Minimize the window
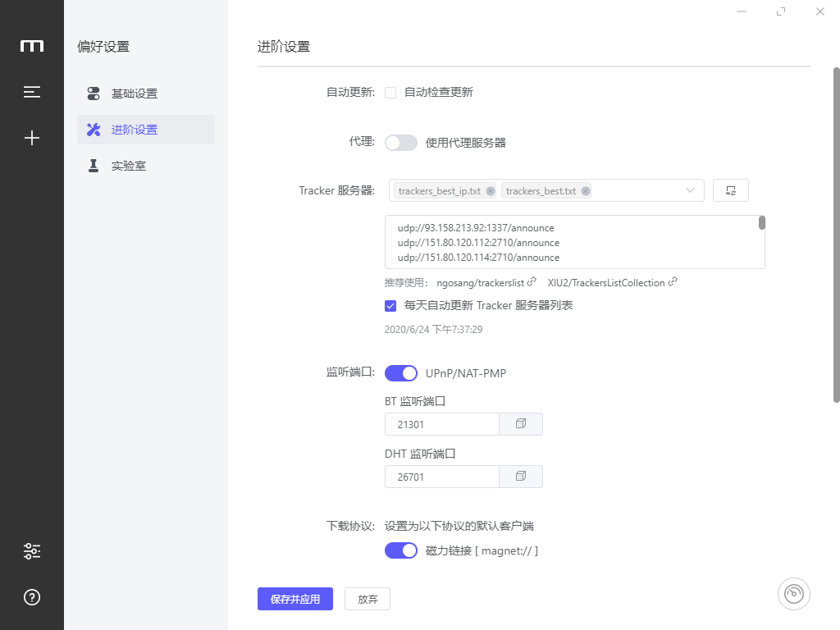 [742, 11]
